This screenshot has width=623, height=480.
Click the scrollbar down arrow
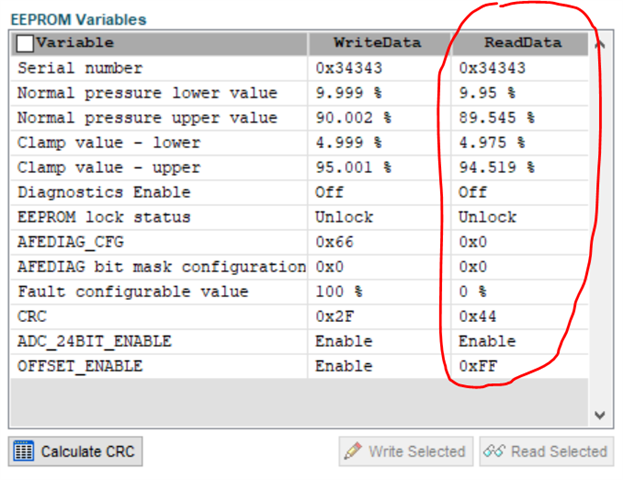pyautogui.click(x=600, y=414)
